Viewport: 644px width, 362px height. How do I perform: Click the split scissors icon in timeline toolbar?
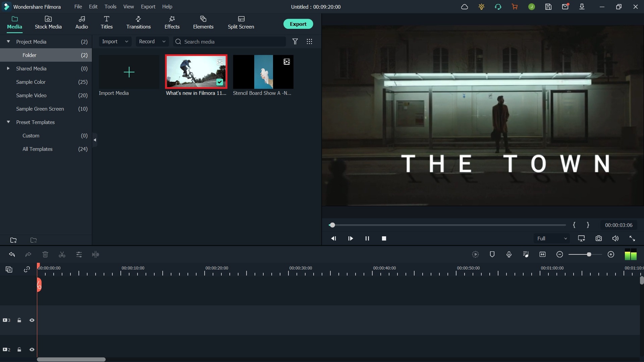[x=62, y=255]
